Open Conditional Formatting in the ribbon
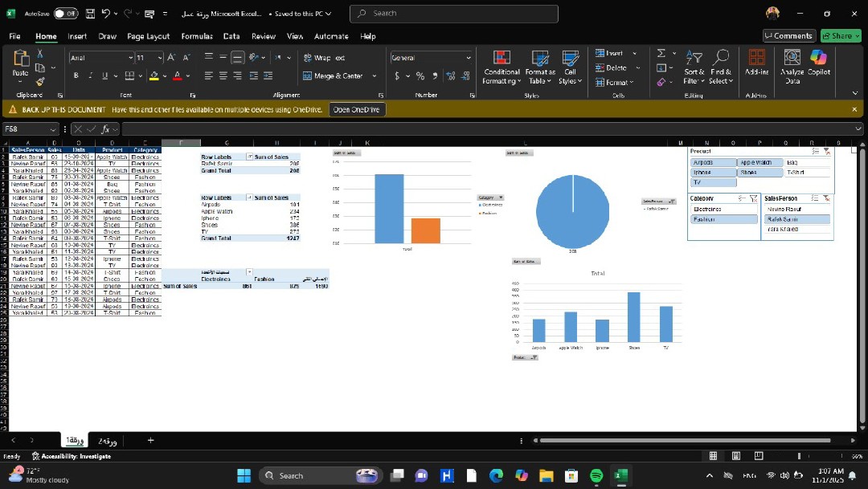The width and height of the screenshot is (868, 489). [x=502, y=59]
